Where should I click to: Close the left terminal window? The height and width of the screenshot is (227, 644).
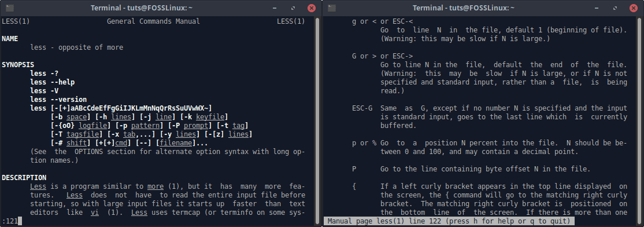point(312,8)
